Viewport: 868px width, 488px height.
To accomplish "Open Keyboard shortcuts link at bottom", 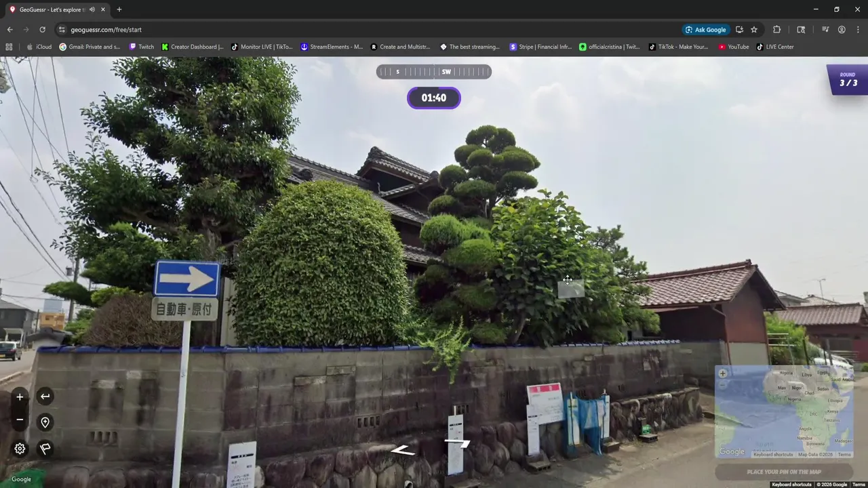I will point(791,485).
